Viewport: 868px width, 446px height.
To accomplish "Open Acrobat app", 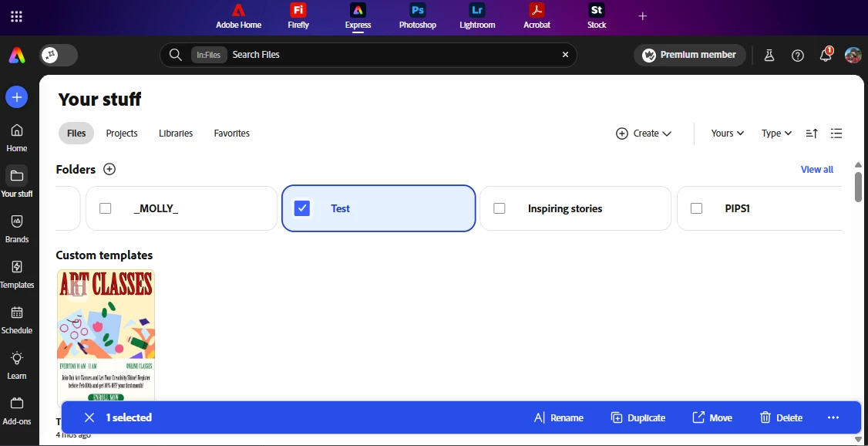I will pyautogui.click(x=537, y=17).
